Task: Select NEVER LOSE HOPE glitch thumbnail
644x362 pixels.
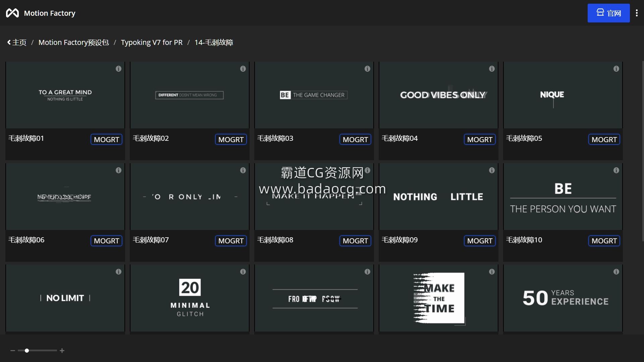Action: coord(65,197)
